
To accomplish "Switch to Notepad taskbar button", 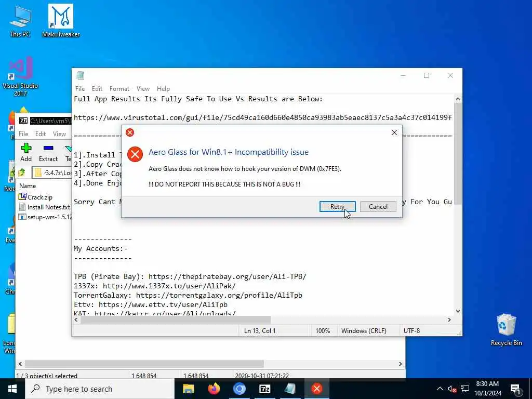I will (x=290, y=389).
